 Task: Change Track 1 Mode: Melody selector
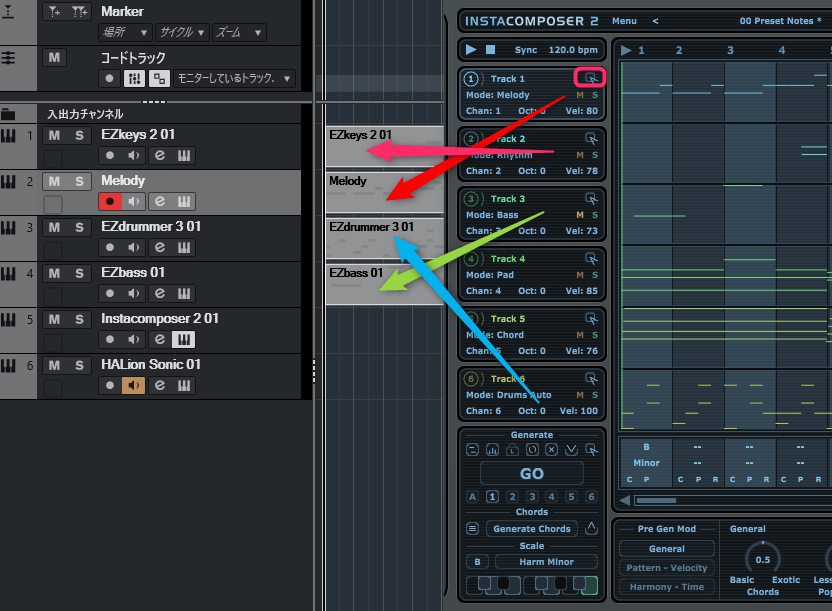[498, 95]
